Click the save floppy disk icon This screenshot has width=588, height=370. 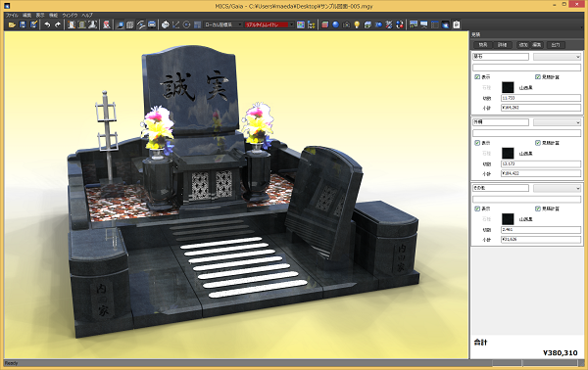pyautogui.click(x=23, y=24)
